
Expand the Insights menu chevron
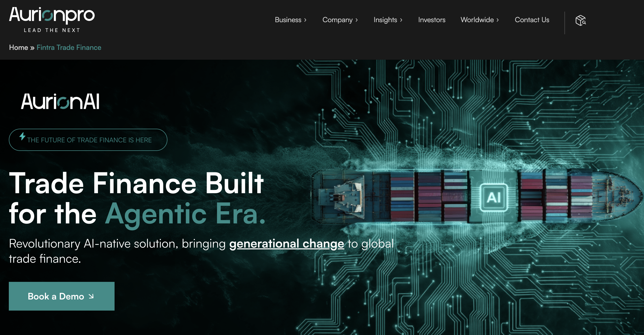point(401,20)
